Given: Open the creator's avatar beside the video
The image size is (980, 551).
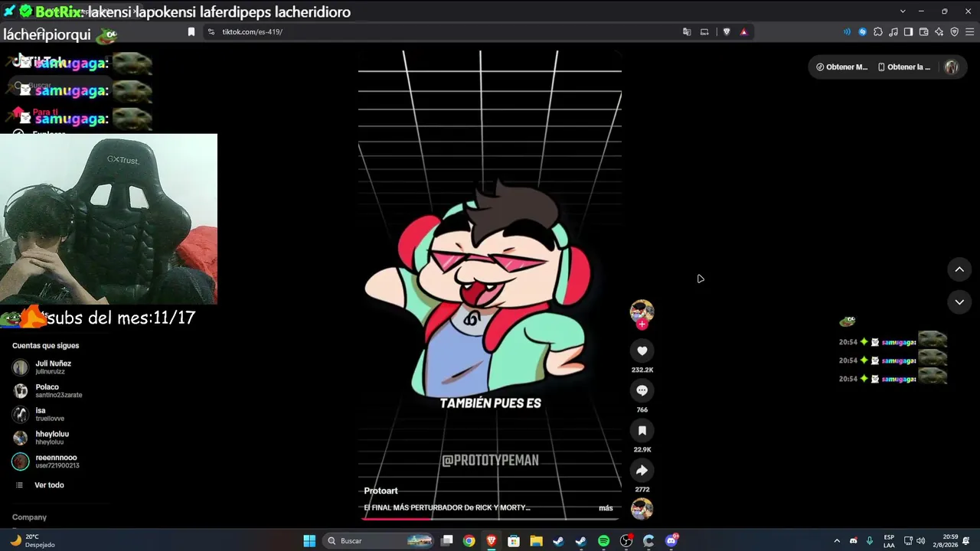Looking at the screenshot, I should tap(642, 311).
